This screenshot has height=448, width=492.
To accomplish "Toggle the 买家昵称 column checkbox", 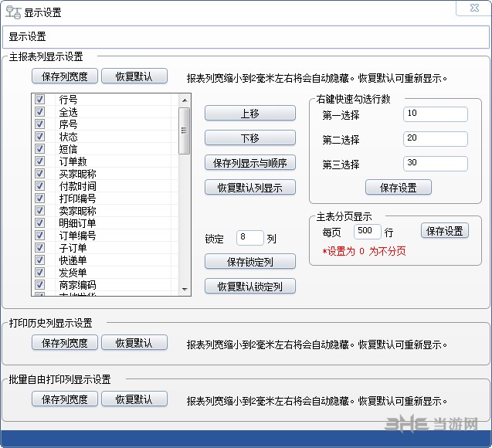I will [40, 174].
